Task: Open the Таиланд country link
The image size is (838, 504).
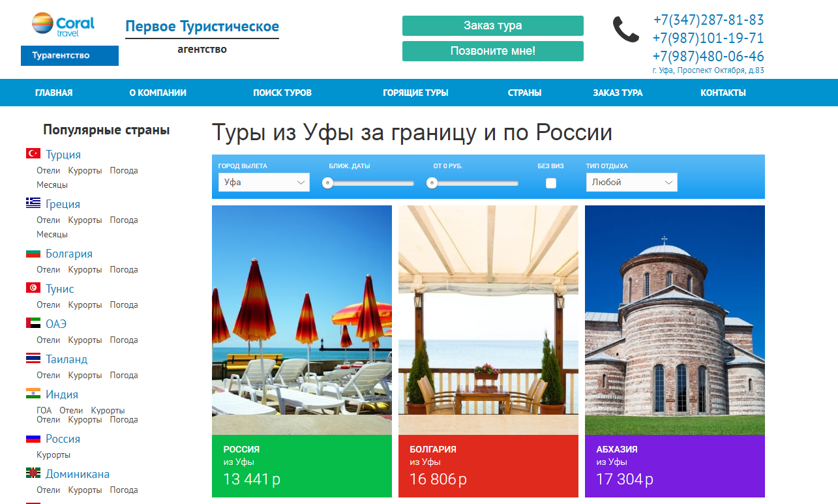Action: coord(67,359)
